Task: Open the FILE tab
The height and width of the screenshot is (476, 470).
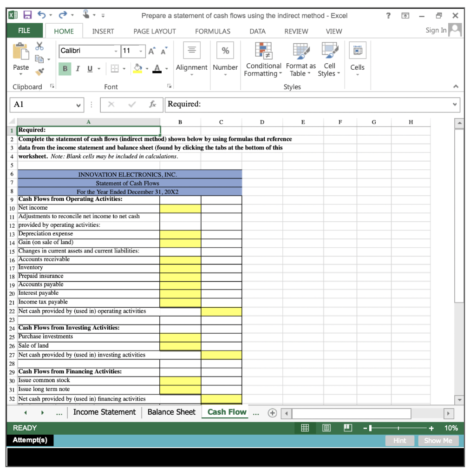Action: 24,31
